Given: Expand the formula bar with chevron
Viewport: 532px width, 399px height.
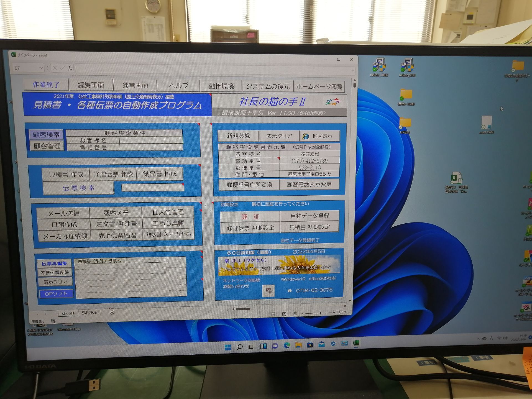Looking at the screenshot, I should (x=353, y=71).
